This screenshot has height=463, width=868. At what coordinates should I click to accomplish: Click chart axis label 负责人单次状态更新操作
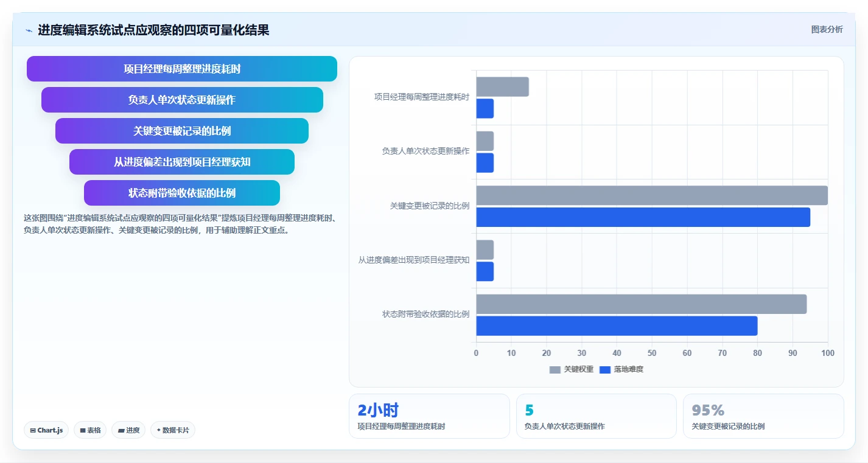click(425, 151)
